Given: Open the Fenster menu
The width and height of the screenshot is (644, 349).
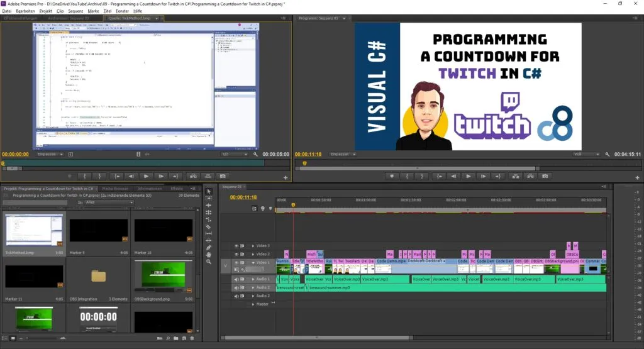Looking at the screenshot, I should (x=122, y=11).
